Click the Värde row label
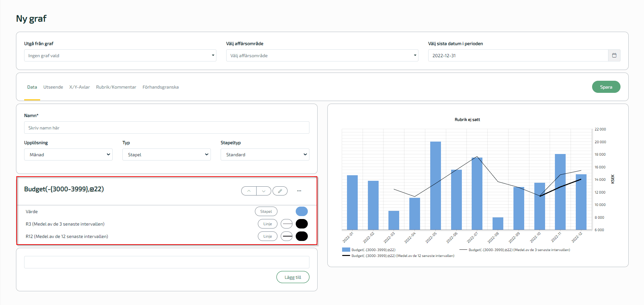 tap(32, 212)
